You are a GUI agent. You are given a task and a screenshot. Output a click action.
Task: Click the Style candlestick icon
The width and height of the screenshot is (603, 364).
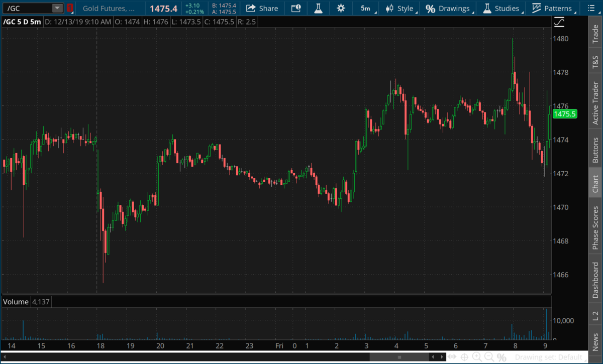coord(389,8)
